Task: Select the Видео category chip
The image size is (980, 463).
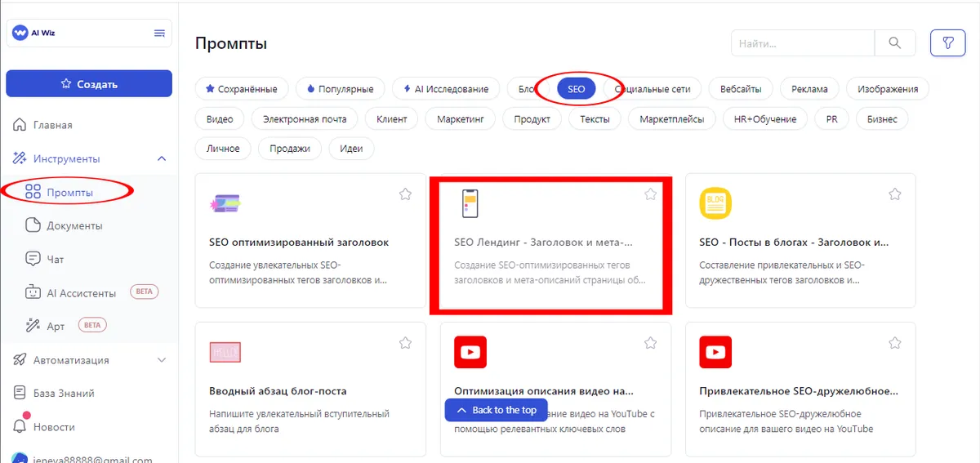Action: [220, 119]
